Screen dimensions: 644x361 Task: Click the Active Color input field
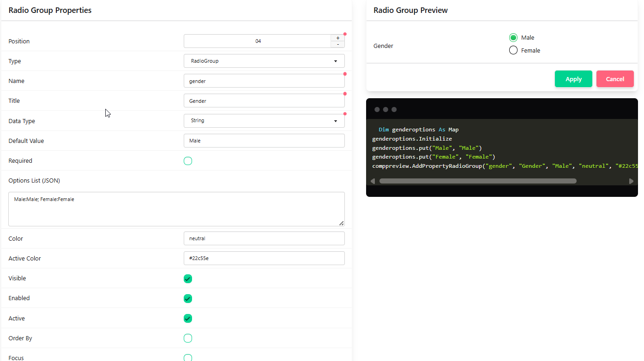264,258
